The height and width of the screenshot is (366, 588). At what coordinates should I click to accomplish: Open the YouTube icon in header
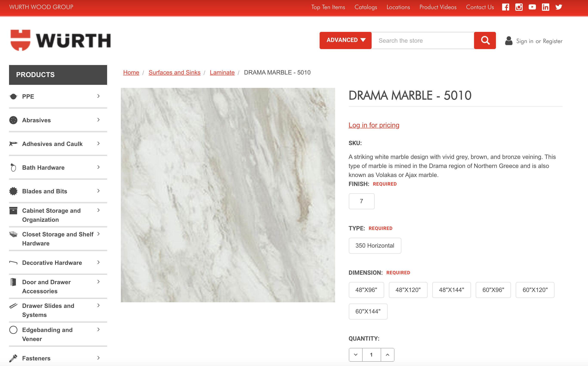pyautogui.click(x=532, y=7)
